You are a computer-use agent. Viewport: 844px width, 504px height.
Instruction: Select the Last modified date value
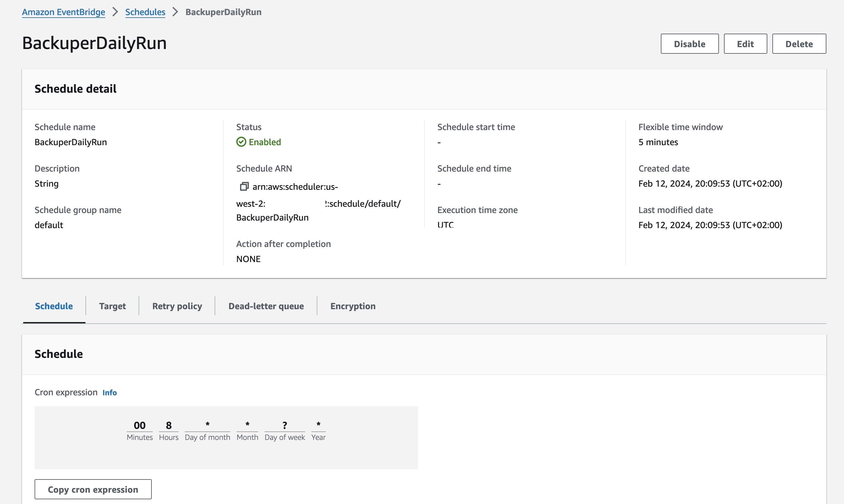710,225
